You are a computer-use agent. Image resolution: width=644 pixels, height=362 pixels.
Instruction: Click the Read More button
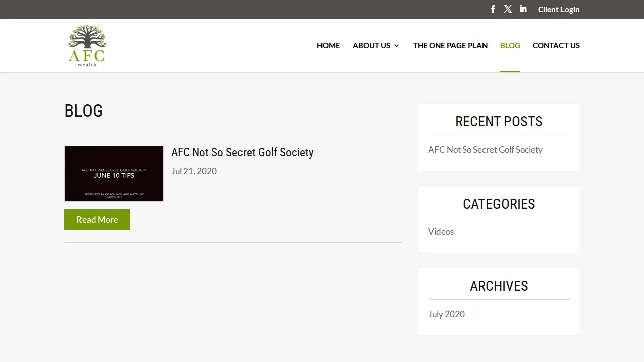point(97,219)
